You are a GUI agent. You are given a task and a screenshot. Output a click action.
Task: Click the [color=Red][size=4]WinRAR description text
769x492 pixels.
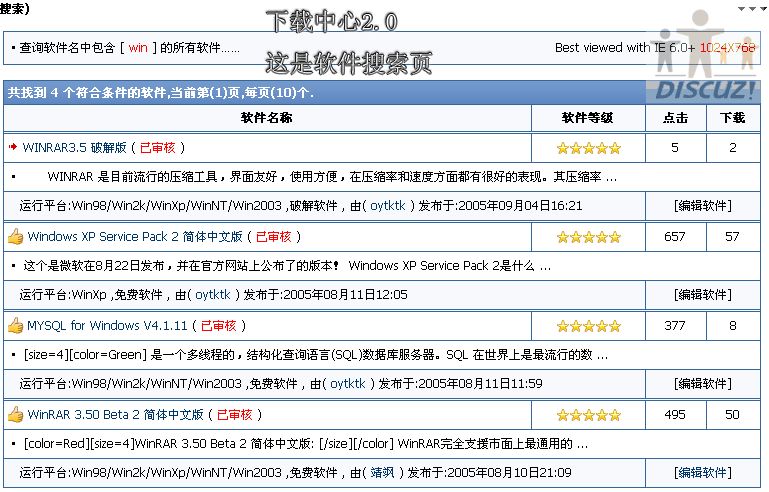tap(306, 444)
